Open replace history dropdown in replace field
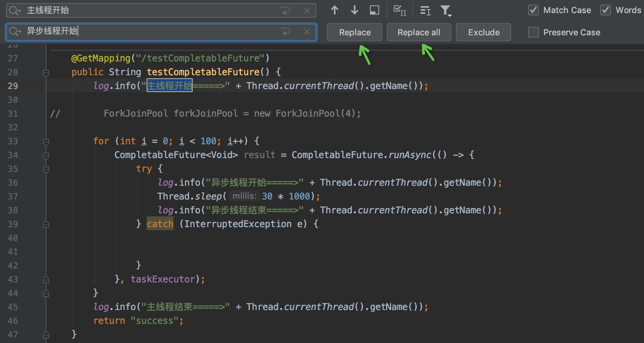Viewport: 644px width, 343px height. coord(15,31)
